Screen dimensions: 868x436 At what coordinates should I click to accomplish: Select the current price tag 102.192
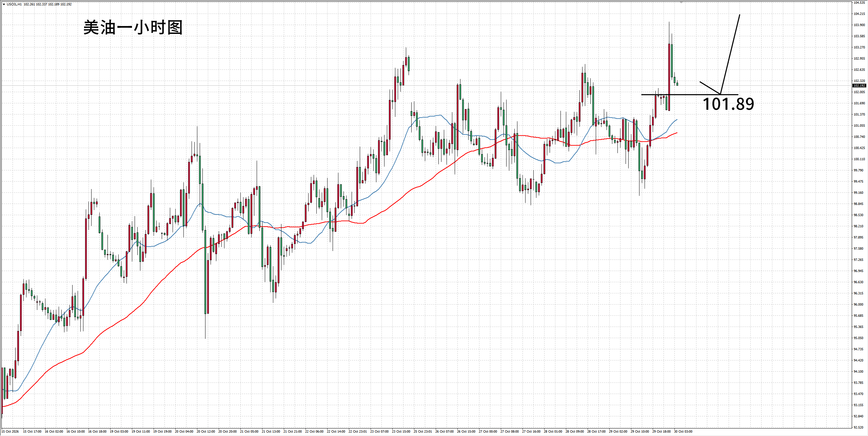(x=859, y=86)
